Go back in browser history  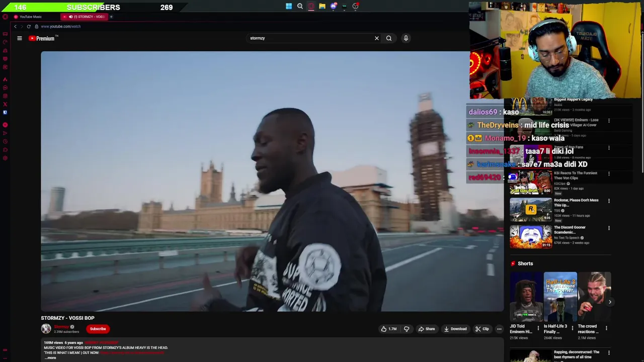[15, 26]
